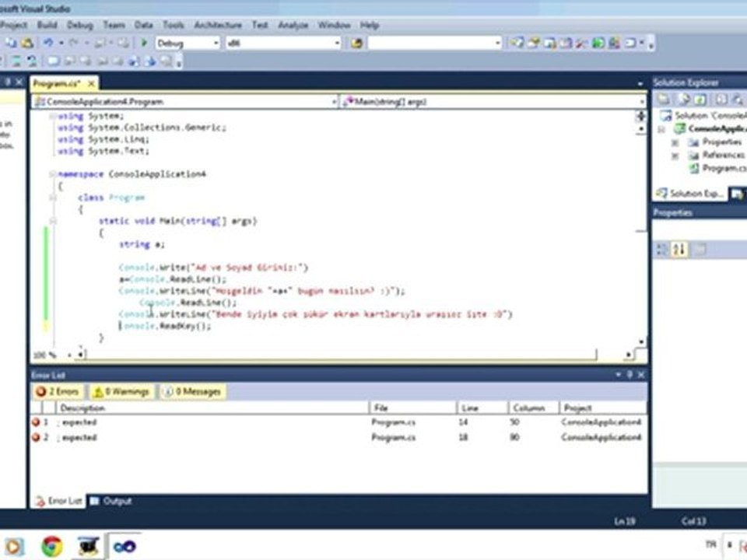
Task: Click the Undo arrow icon in toolbar
Action: point(48,43)
